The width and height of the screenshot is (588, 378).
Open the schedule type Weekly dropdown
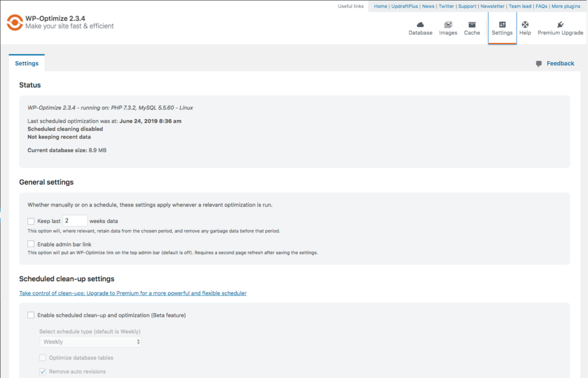click(x=89, y=343)
